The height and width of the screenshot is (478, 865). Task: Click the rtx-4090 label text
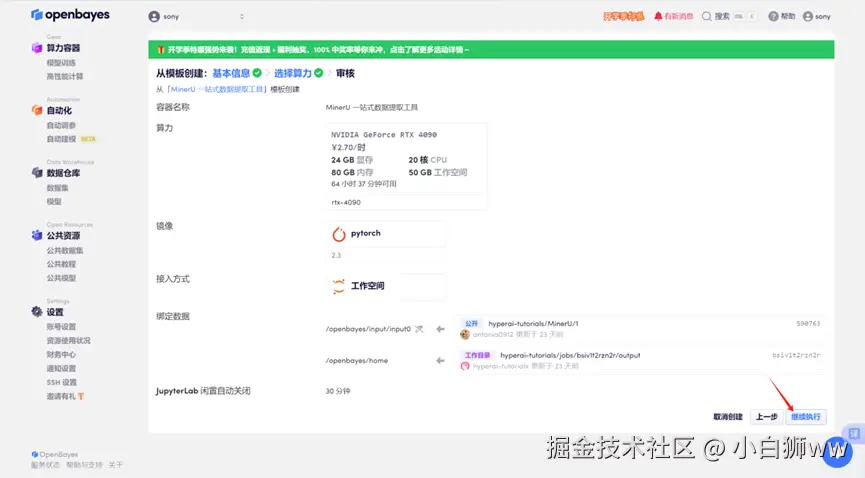[346, 203]
